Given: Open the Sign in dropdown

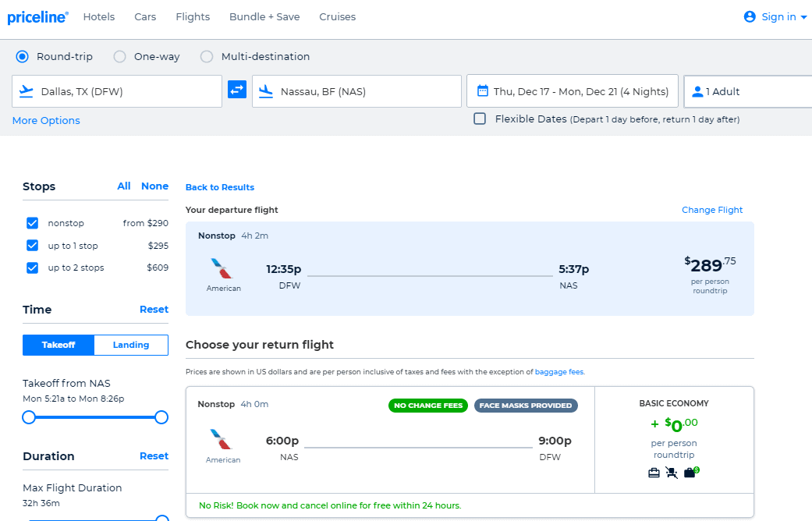Looking at the screenshot, I should pyautogui.click(x=775, y=16).
